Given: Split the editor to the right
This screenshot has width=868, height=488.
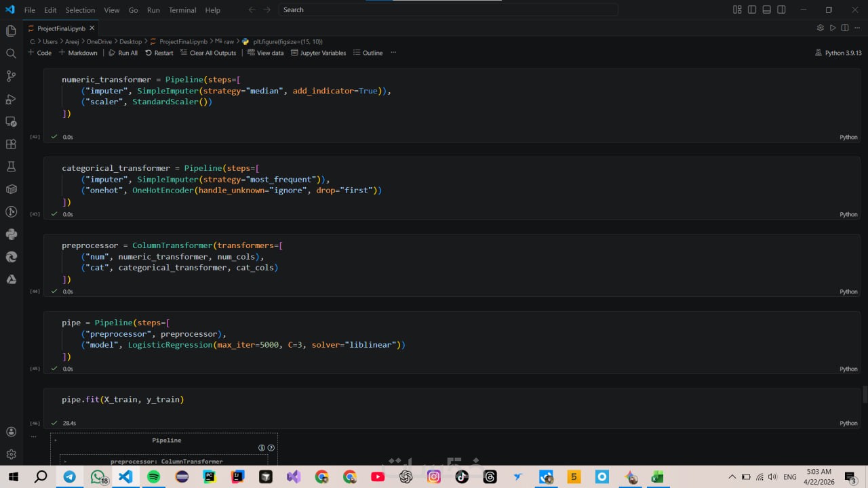Looking at the screenshot, I should tap(845, 28).
